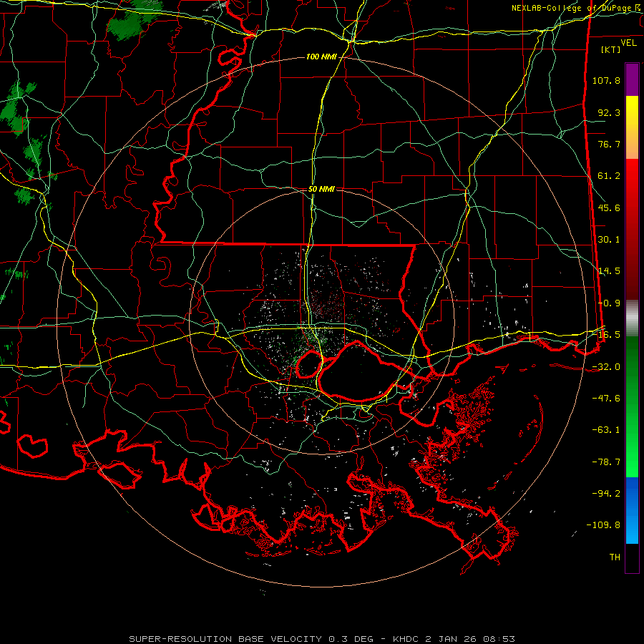Click the TH legend label
644x644 pixels.
pyautogui.click(x=615, y=557)
